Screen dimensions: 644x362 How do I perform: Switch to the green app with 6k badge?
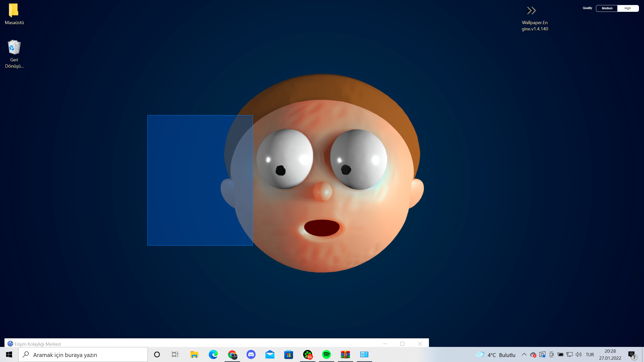pyautogui.click(x=308, y=354)
